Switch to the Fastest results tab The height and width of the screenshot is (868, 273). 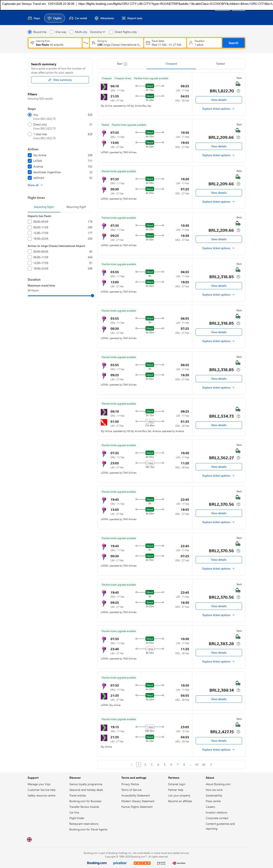pos(220,64)
